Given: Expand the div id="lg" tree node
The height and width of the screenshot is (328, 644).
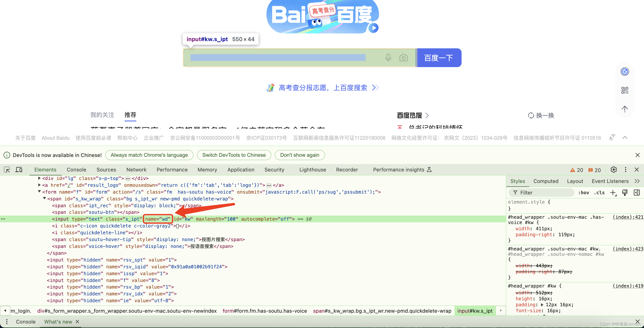Looking at the screenshot, I should point(39,178).
